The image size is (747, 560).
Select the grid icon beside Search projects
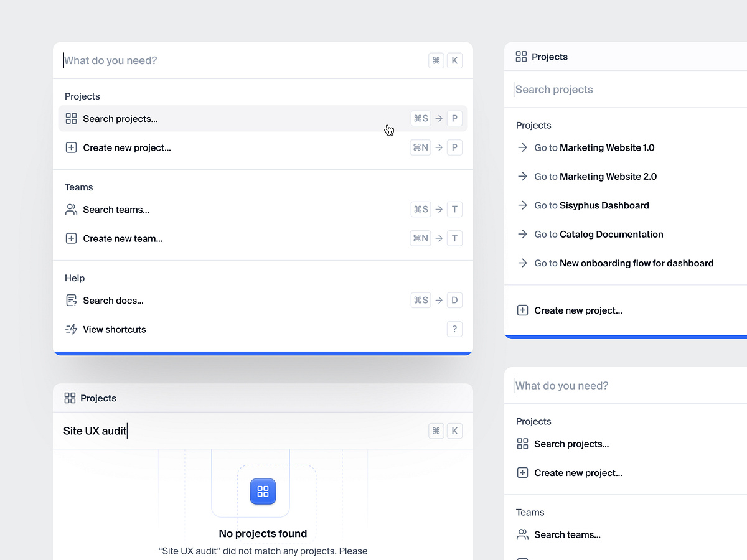(x=71, y=118)
